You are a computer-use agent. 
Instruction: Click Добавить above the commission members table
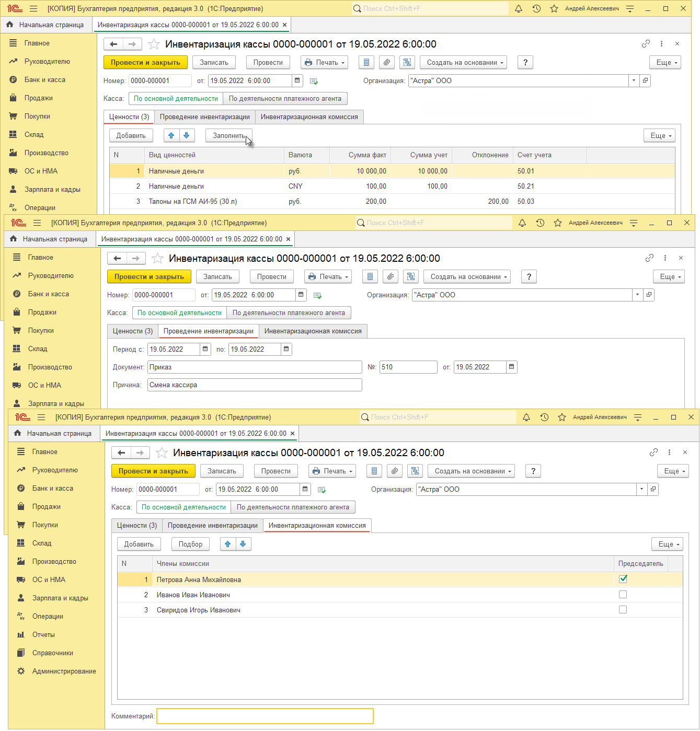click(x=139, y=544)
